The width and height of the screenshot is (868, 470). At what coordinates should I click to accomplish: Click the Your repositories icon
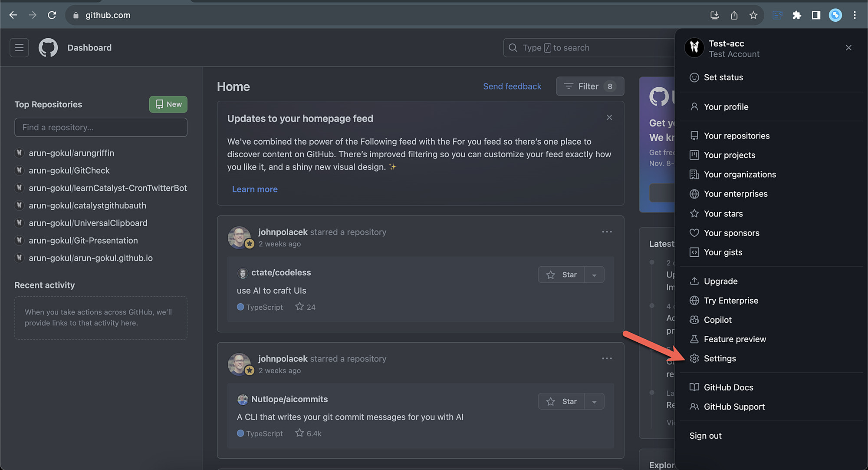pos(694,136)
